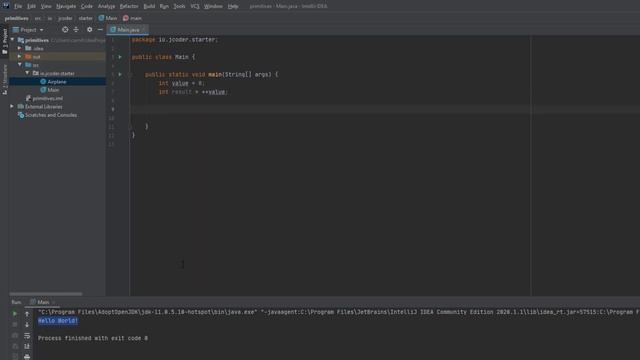This screenshot has width=640, height=360.
Task: Open the Tools menu
Action: tap(179, 6)
